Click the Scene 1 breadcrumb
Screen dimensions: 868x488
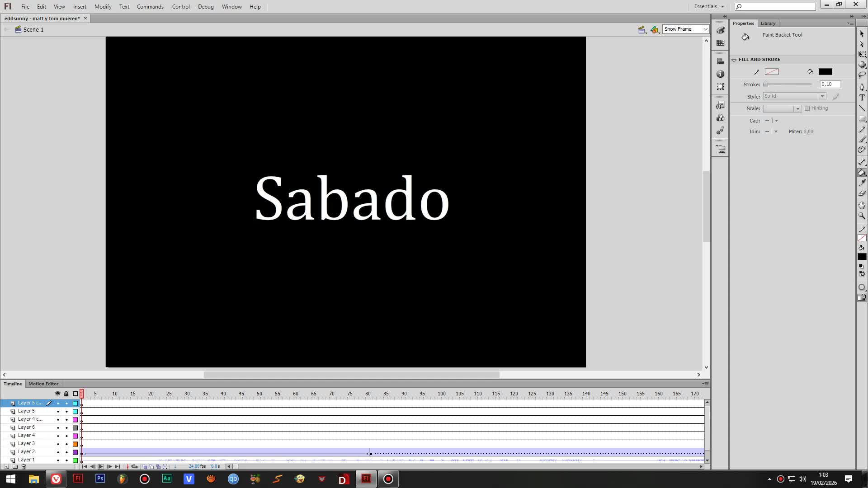33,29
